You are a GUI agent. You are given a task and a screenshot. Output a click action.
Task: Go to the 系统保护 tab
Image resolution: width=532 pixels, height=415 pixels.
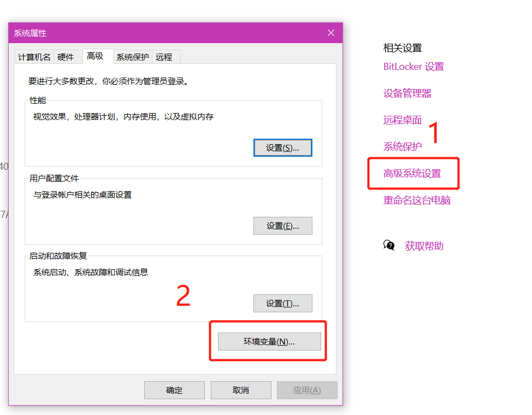pos(133,57)
